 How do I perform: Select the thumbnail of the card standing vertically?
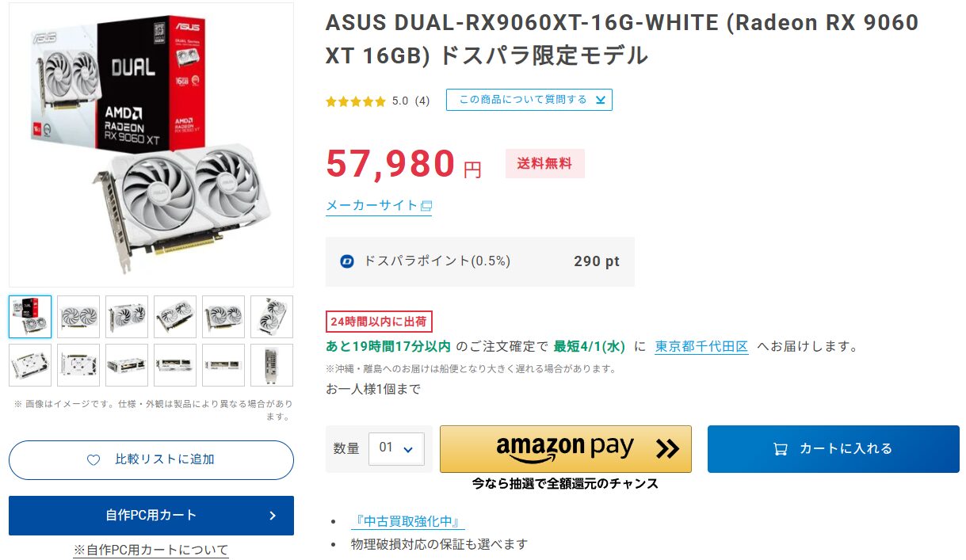coord(272,317)
